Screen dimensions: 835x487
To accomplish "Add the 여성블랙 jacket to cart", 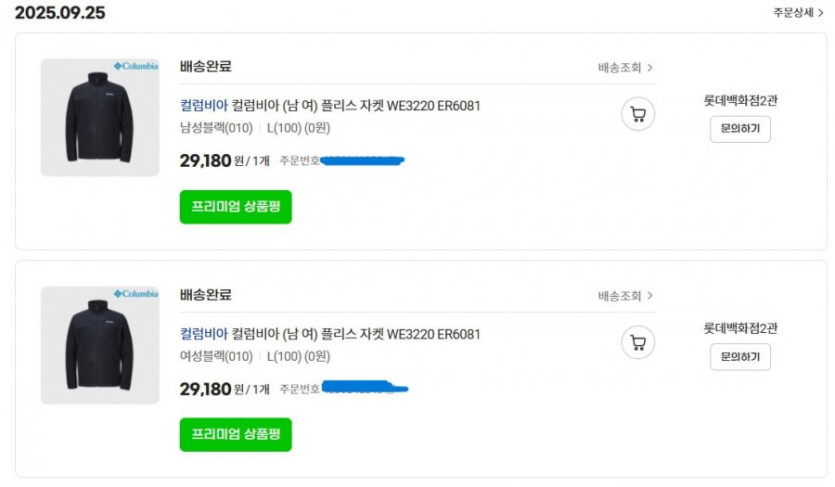I will tap(638, 343).
